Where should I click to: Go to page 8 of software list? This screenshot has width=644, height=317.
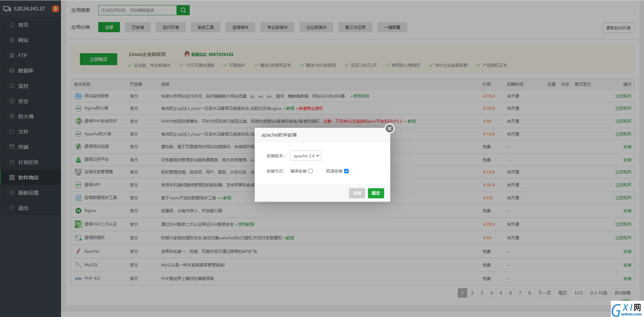tap(529, 293)
